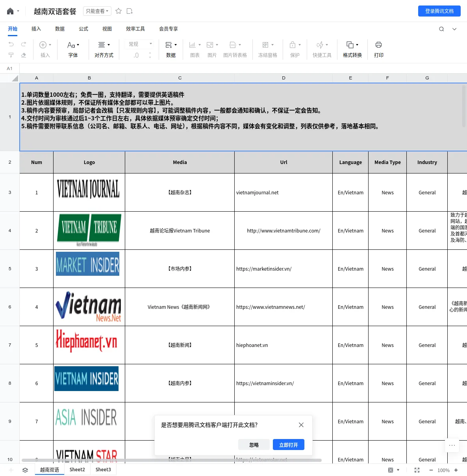Click the image-to-table (图片转表格) tool
Viewport: 467px width, 476px height.
(235, 50)
